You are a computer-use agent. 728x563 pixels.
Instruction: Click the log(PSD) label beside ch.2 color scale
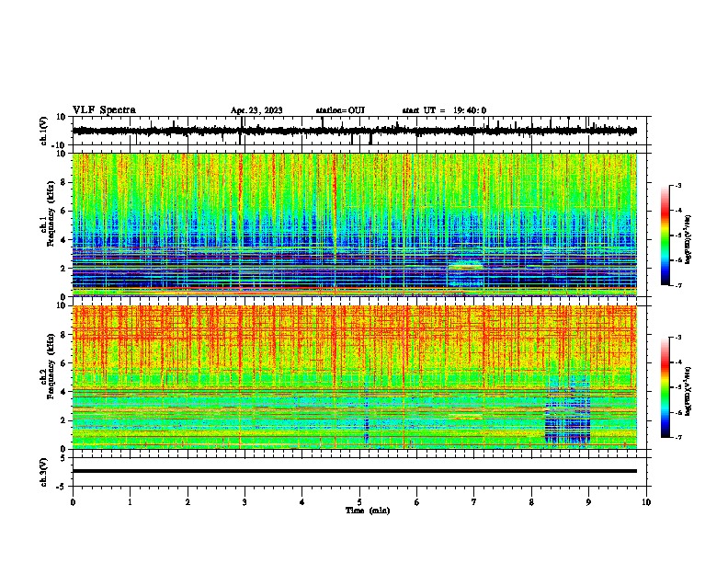coord(688,392)
